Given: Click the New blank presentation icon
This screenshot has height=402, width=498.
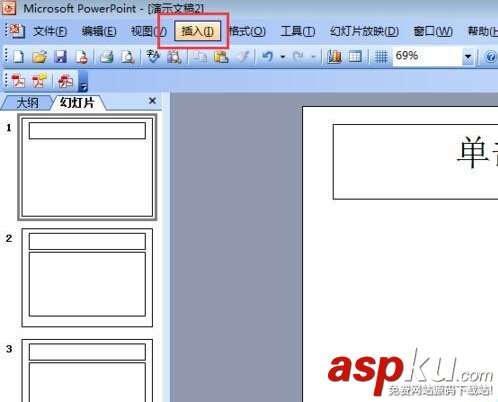Looking at the screenshot, I should pyautogui.click(x=18, y=57).
